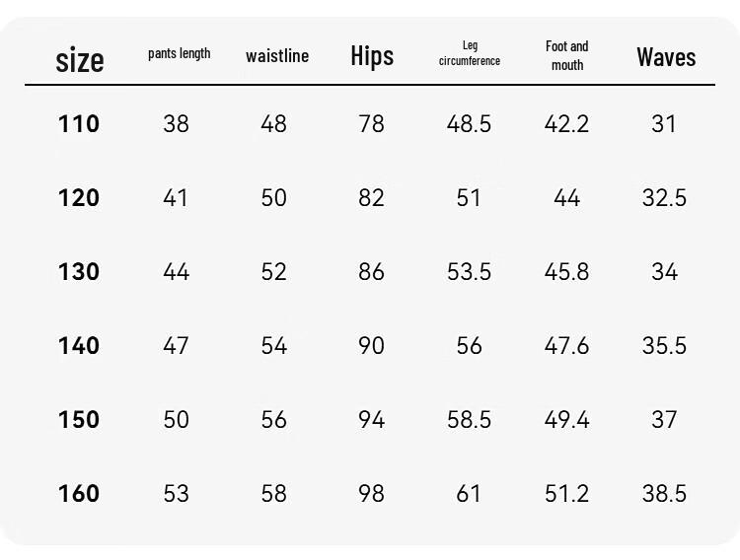Screen dimensions: 740x560
Task: Select size 130 row label
Action: pos(79,272)
